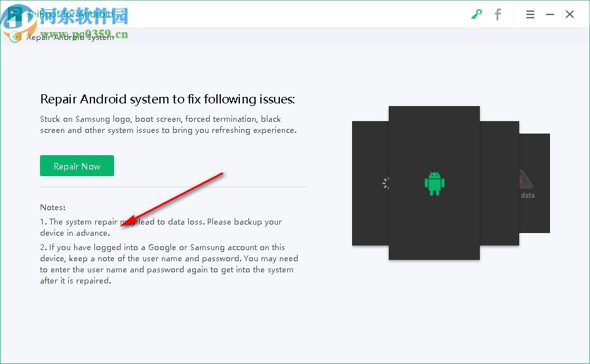590x364 pixels.
Task: Click the green Android robot icon
Action: (434, 184)
